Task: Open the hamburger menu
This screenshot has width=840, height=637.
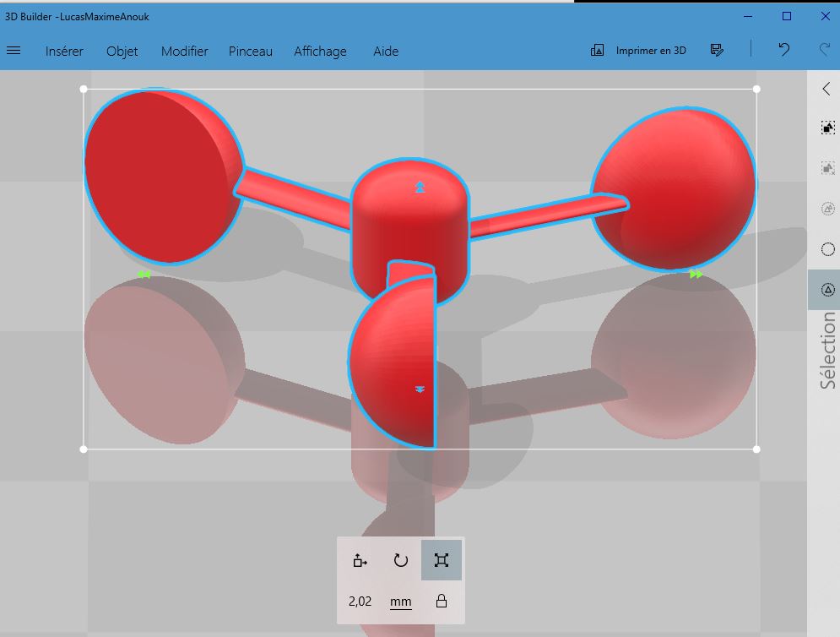Action: pyautogui.click(x=14, y=51)
